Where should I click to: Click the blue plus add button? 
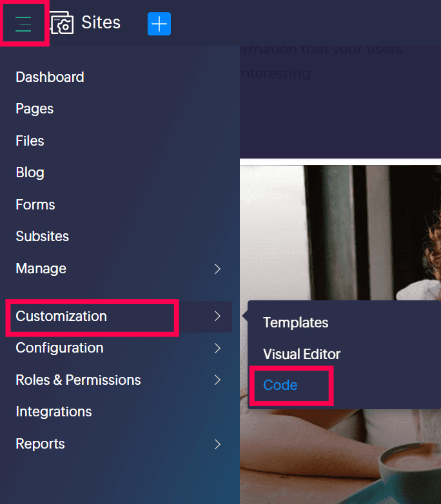[159, 24]
